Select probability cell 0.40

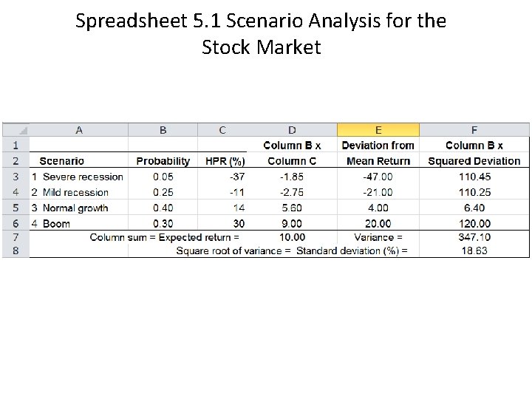tap(163, 208)
